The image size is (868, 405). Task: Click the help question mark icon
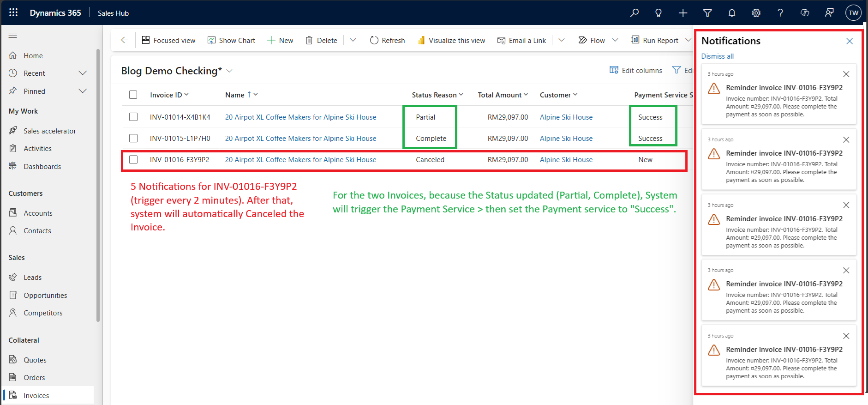(x=780, y=13)
